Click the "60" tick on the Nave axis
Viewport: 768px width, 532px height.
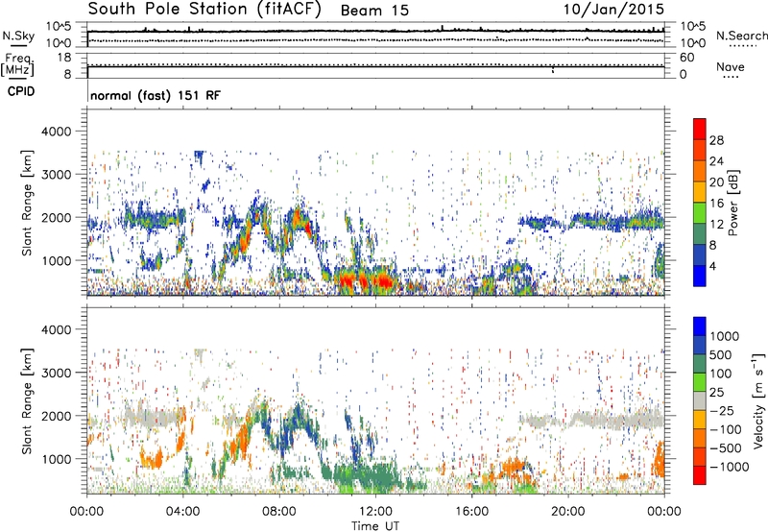[x=686, y=58]
